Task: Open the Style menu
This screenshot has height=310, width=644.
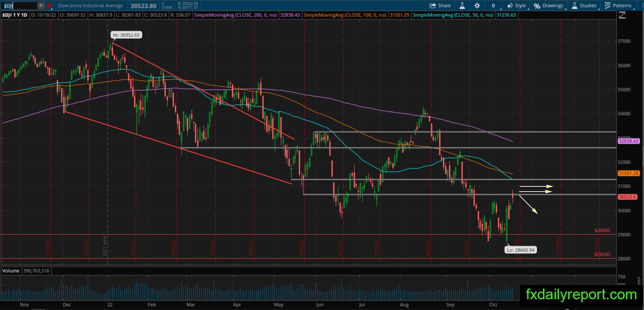Action: pyautogui.click(x=517, y=5)
